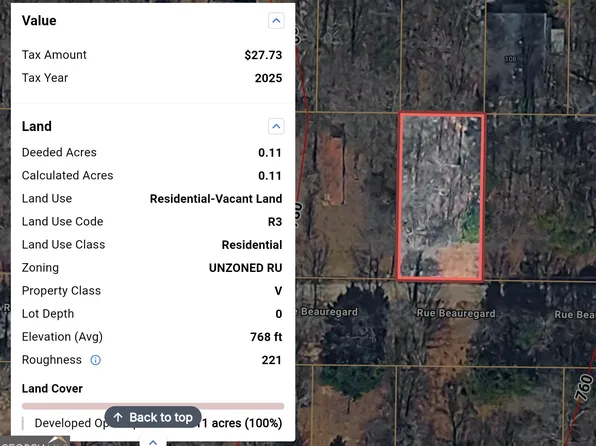The height and width of the screenshot is (446, 596).
Task: Click the Land Use Class Residential value
Action: point(252,245)
